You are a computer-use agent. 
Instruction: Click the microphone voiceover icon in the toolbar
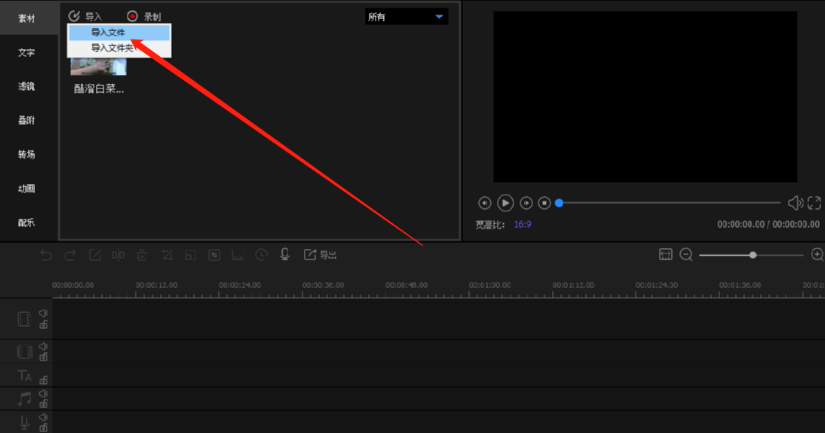point(285,255)
